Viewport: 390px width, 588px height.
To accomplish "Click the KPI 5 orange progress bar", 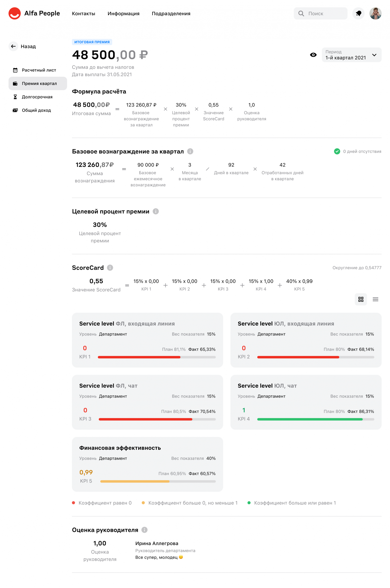I will (158, 481).
